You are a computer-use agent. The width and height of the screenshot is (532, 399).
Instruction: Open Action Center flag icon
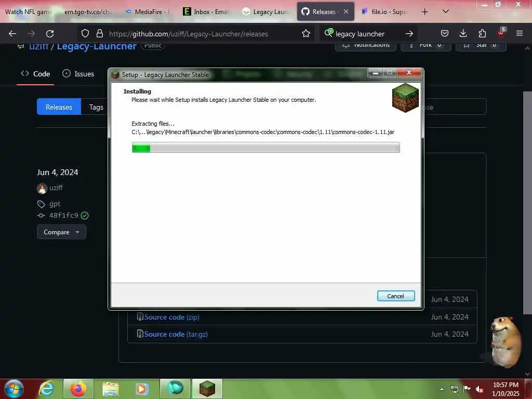pyautogui.click(x=467, y=389)
